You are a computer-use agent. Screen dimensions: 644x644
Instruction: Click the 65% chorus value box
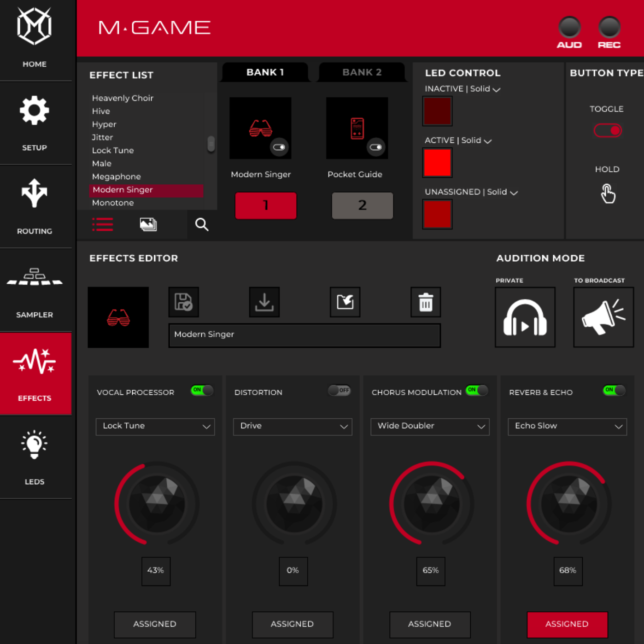click(431, 571)
